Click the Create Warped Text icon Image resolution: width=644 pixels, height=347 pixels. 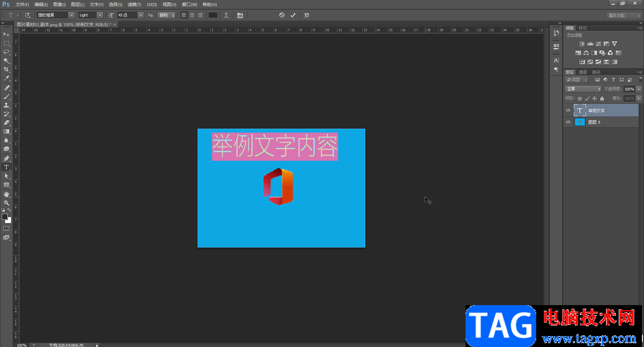(226, 15)
